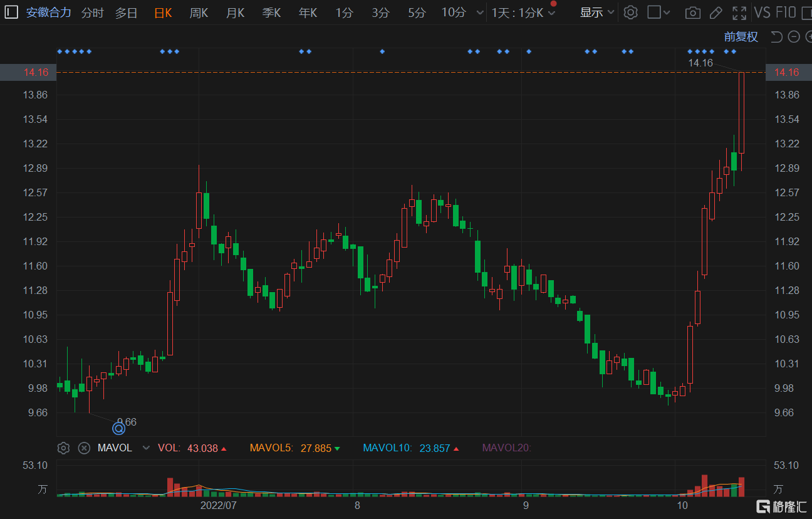Click 前复权 price adjustment link
The height and width of the screenshot is (519, 812).
click(x=741, y=37)
